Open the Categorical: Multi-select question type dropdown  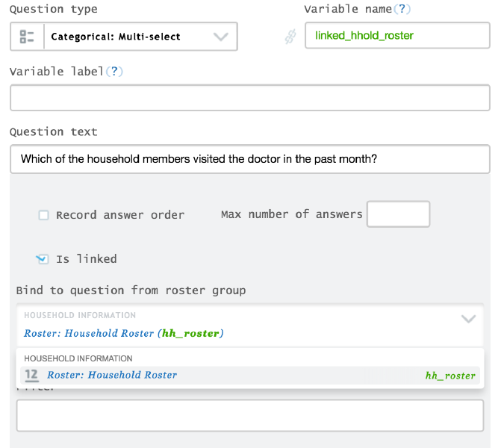[x=123, y=37]
